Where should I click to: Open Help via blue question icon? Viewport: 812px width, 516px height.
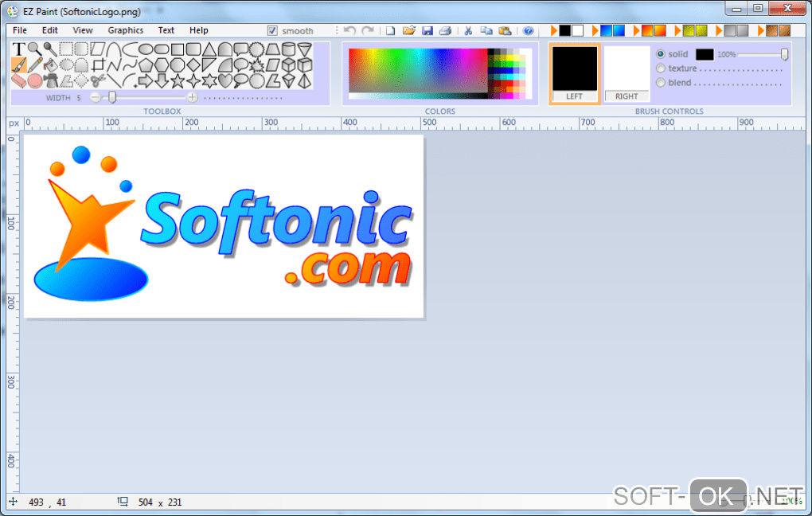529,30
